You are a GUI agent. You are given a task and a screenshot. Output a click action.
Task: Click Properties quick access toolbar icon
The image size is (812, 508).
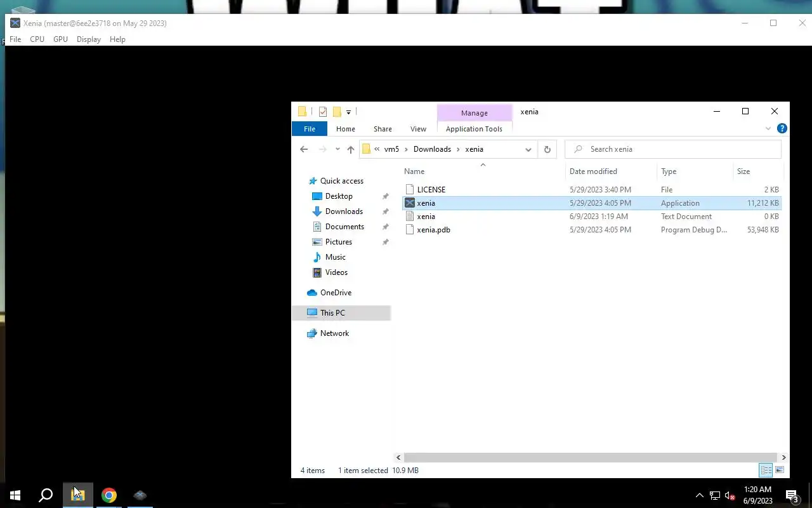pyautogui.click(x=323, y=112)
